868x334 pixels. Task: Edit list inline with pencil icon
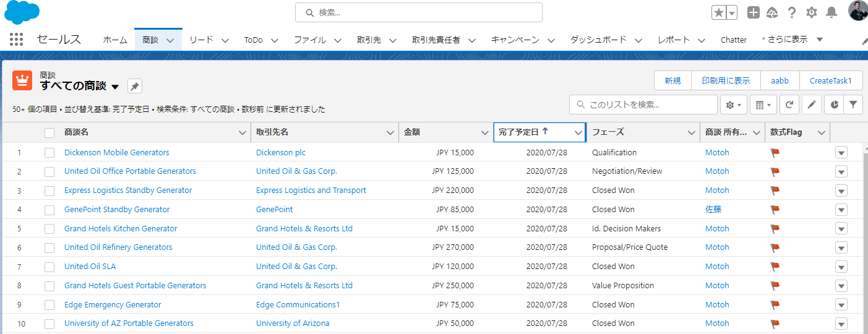pyautogui.click(x=812, y=105)
